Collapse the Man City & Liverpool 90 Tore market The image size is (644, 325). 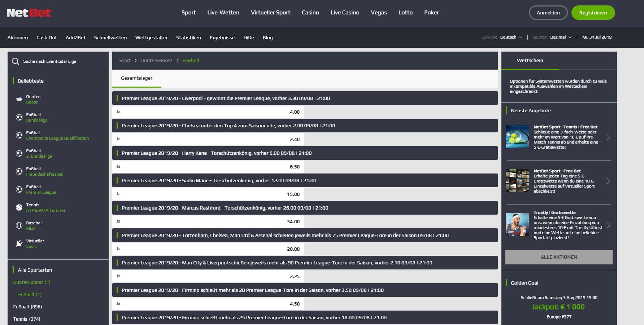click(305, 263)
